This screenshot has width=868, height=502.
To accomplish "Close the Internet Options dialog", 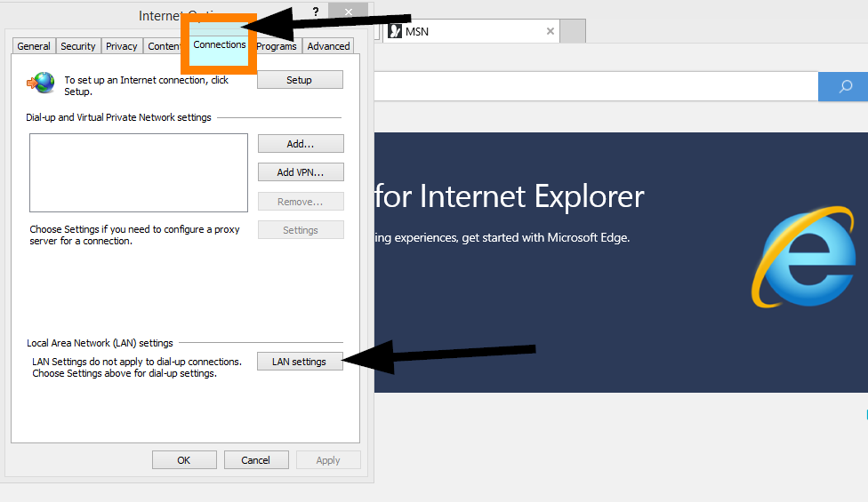I will pyautogui.click(x=349, y=11).
